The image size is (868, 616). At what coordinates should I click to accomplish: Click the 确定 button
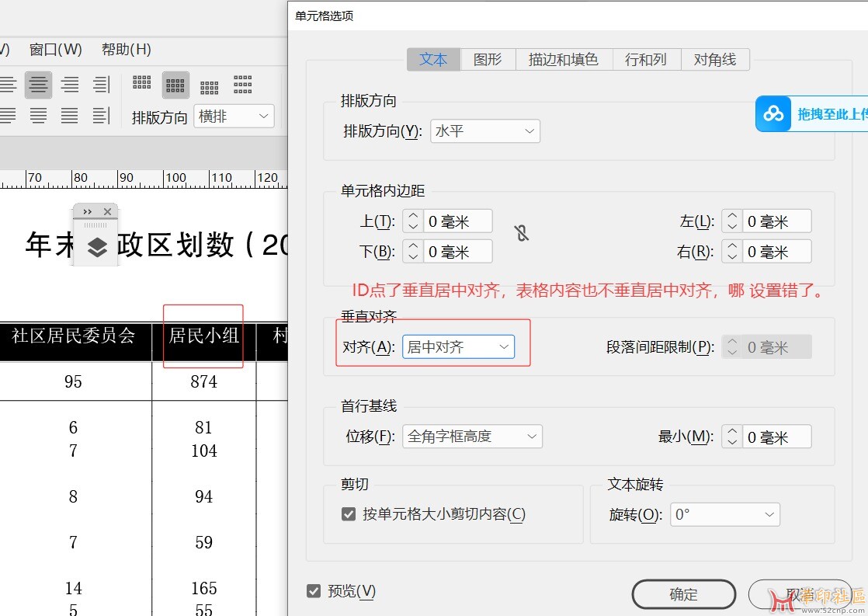(683, 594)
